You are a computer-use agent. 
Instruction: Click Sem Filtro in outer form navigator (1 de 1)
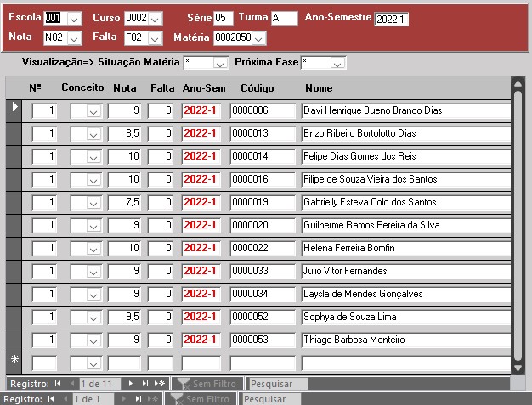[x=201, y=399]
